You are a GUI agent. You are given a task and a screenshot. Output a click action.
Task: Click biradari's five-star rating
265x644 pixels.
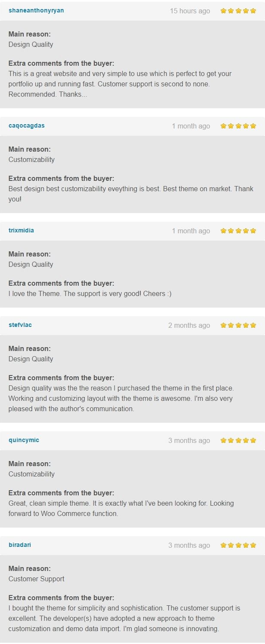pos(238,545)
